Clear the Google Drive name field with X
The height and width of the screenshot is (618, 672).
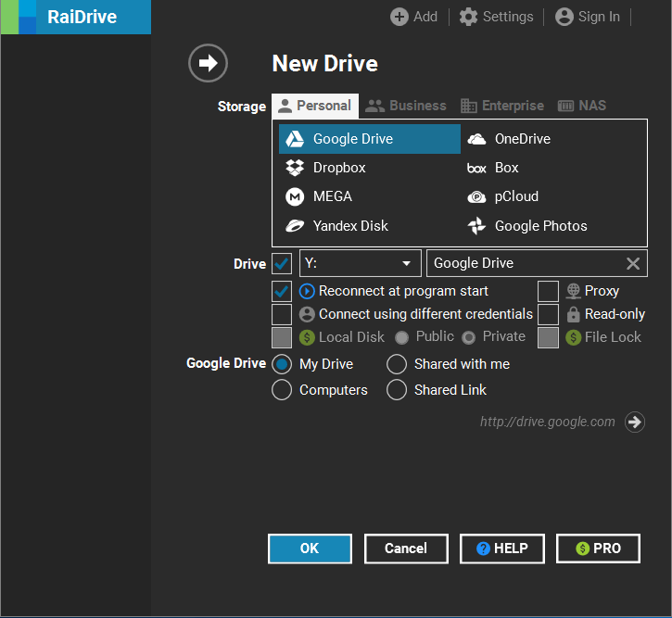click(x=633, y=263)
